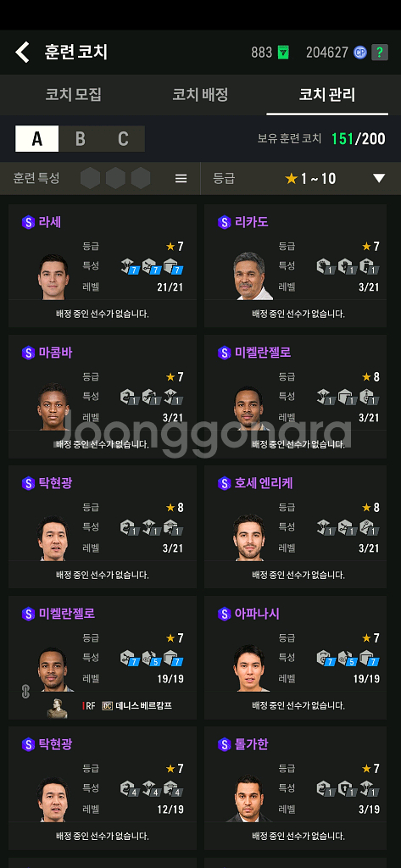Switch to group A
The image size is (401, 868).
tap(36, 138)
